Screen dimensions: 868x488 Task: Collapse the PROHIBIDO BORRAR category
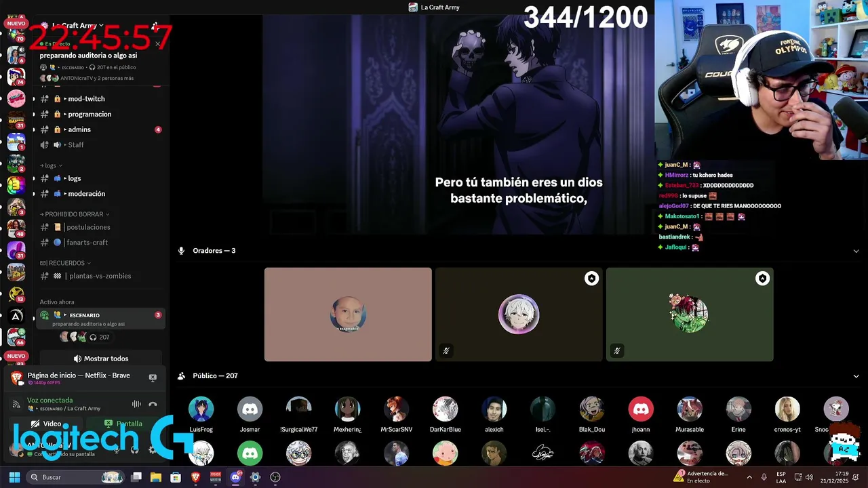tap(75, 214)
